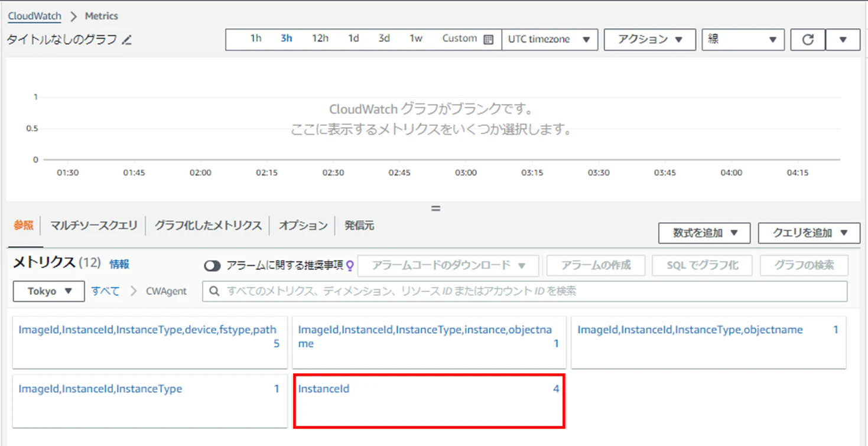
Task: Switch to the マルチソースクエリ tab
Action: [x=93, y=226]
